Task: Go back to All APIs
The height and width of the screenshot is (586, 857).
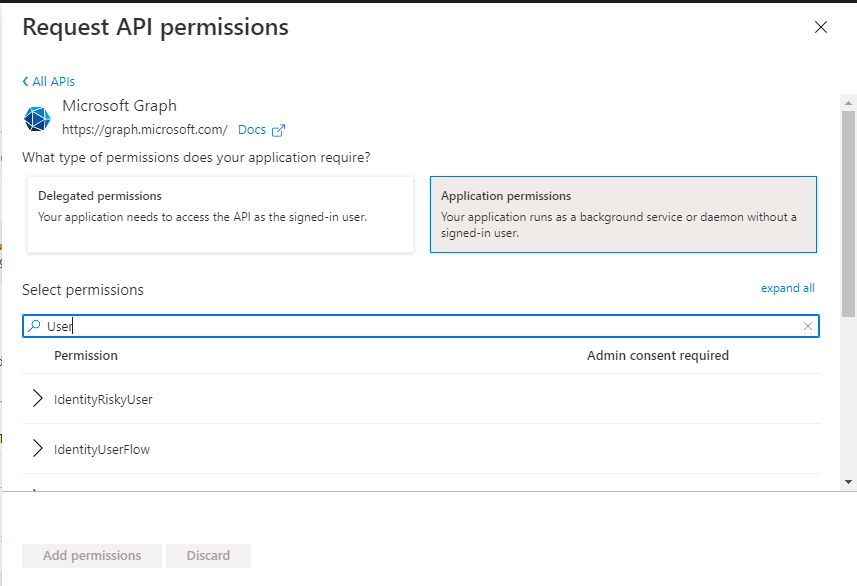Action: click(49, 81)
